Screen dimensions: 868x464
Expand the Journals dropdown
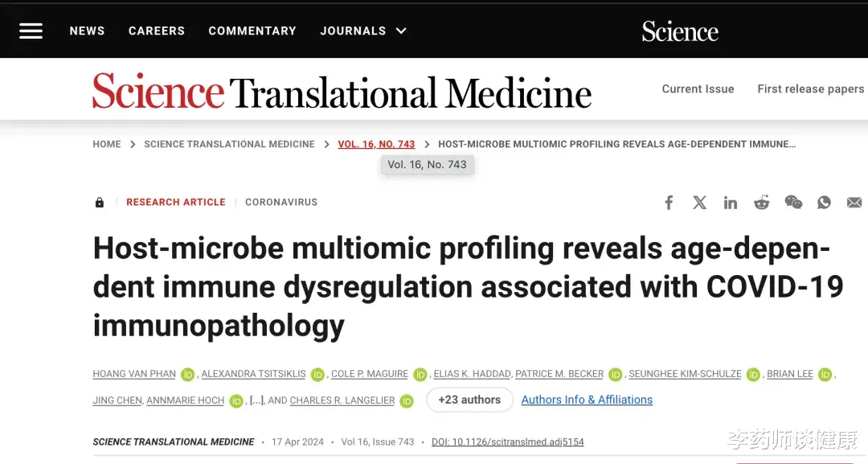(363, 31)
